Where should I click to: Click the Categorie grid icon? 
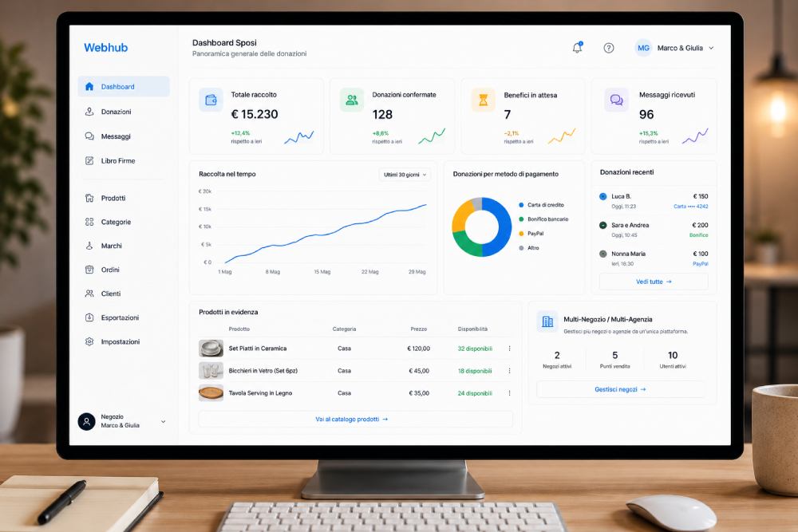click(89, 222)
